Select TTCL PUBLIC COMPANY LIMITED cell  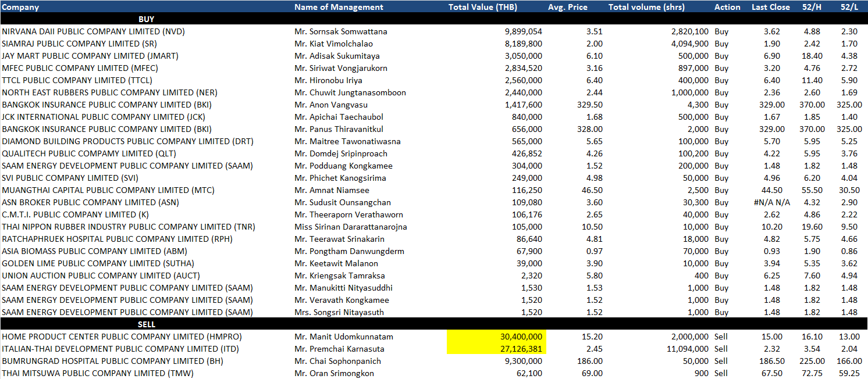pos(77,80)
